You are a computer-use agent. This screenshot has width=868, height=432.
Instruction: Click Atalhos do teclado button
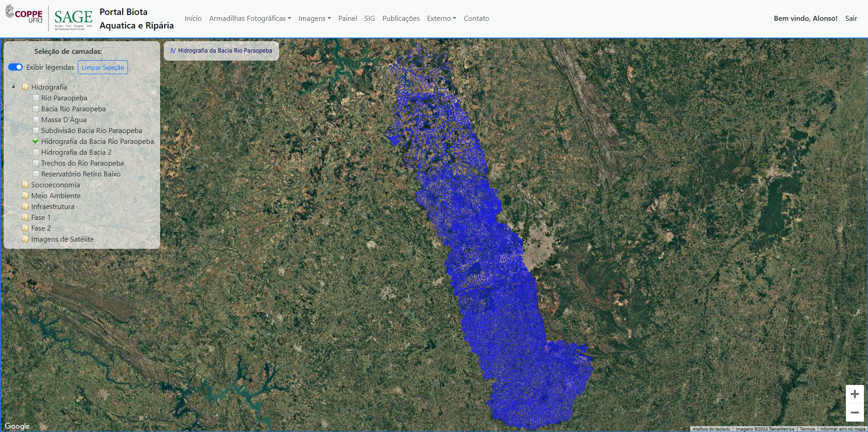point(711,429)
